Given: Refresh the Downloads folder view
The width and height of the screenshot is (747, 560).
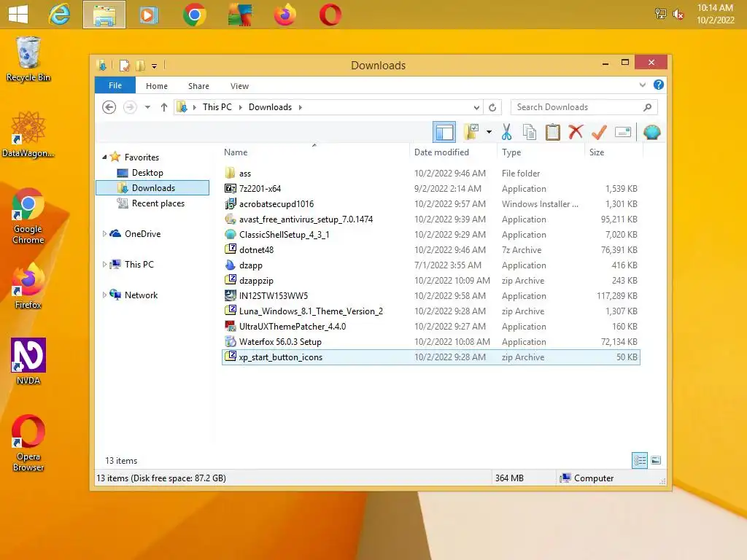Looking at the screenshot, I should pos(492,107).
